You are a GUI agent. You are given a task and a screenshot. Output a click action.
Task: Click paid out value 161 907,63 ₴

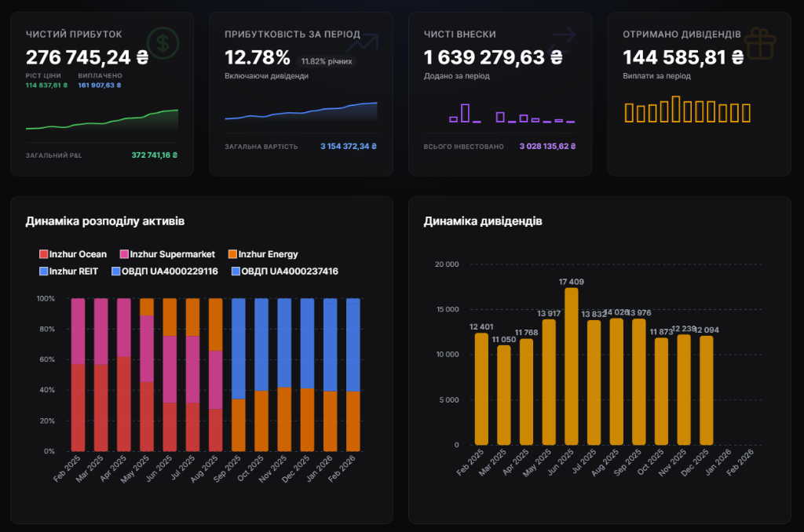click(x=100, y=85)
